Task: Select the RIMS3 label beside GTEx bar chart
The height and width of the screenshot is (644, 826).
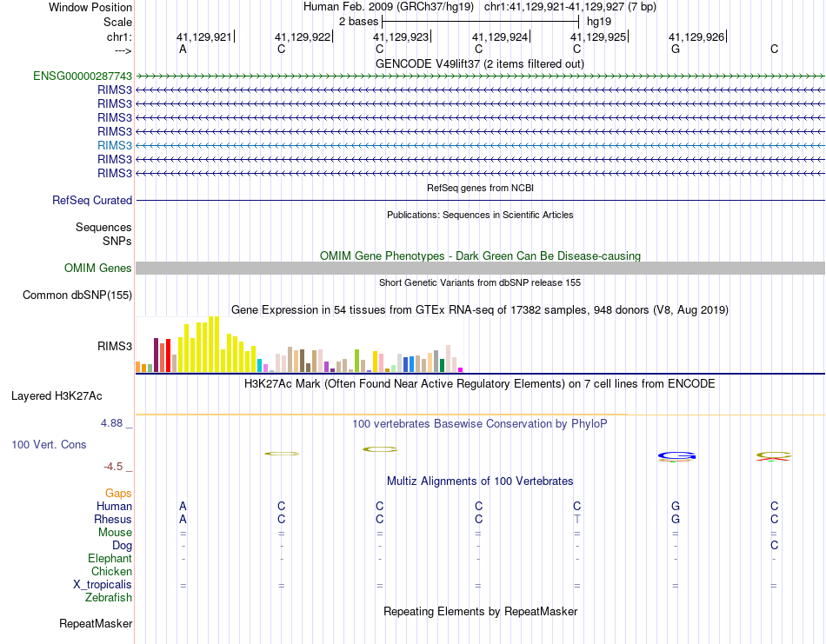Action: pos(114,346)
